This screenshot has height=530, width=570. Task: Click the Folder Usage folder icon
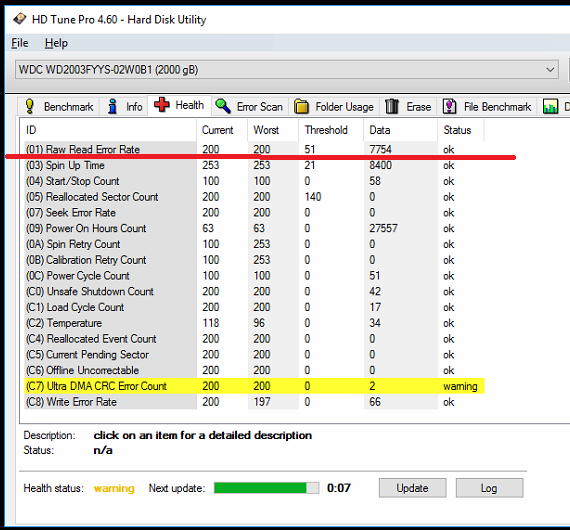click(x=301, y=107)
